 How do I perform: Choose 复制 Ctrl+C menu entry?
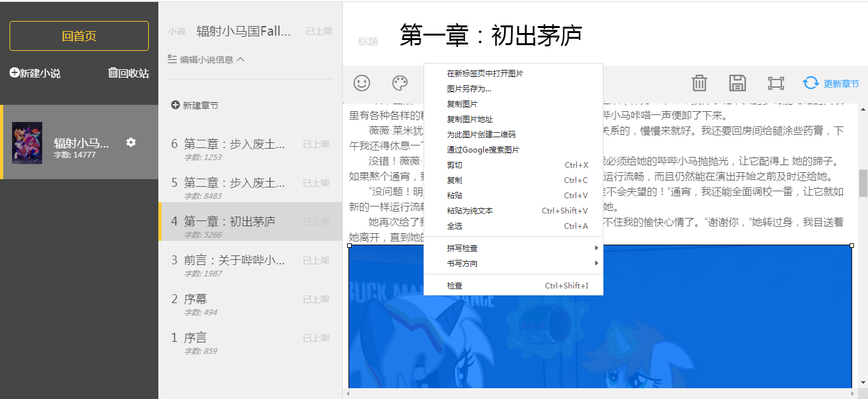click(x=513, y=180)
